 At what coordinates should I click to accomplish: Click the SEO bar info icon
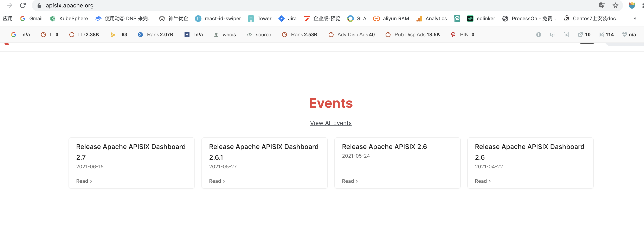[539, 34]
